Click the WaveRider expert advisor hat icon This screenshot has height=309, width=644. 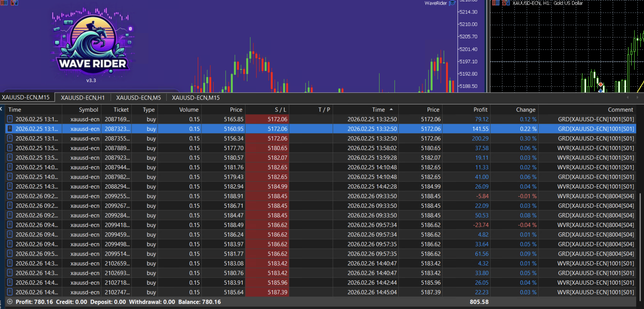(x=452, y=3)
